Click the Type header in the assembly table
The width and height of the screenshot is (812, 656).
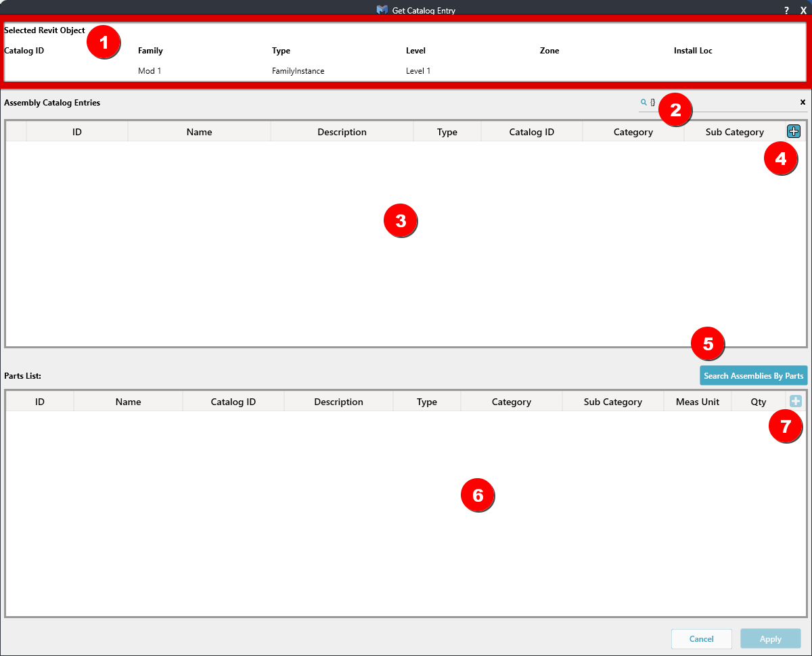click(x=447, y=132)
